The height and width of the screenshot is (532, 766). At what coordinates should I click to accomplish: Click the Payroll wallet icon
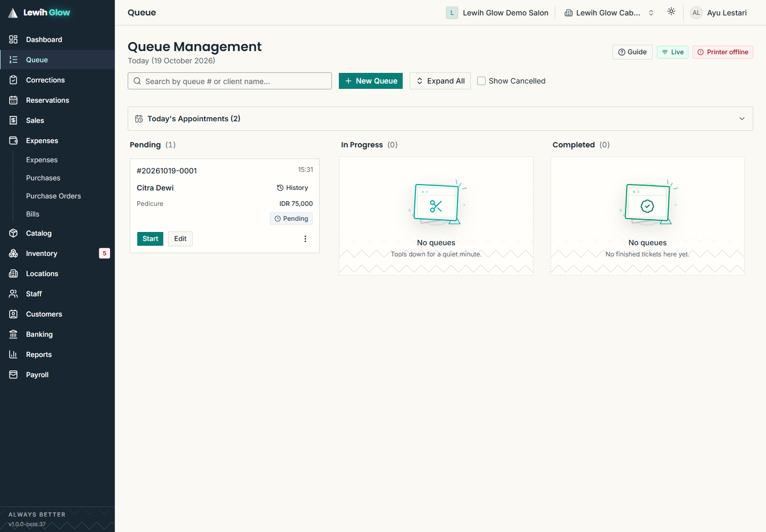(x=13, y=375)
